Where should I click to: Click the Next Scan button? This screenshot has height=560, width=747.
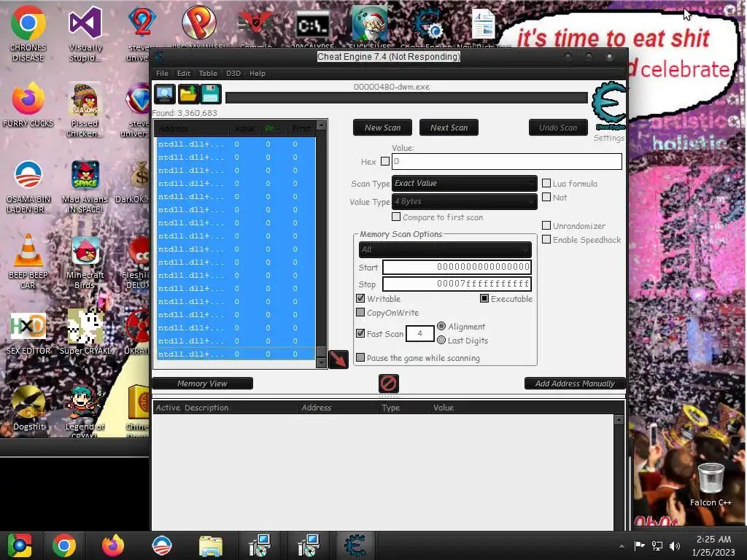pyautogui.click(x=449, y=128)
